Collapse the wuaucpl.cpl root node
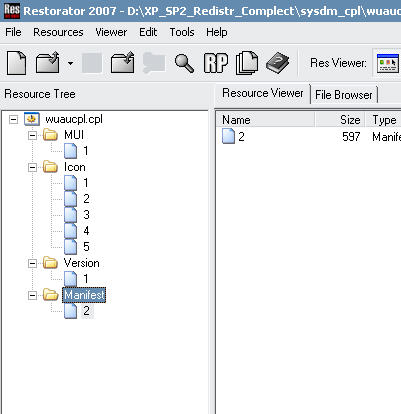The image size is (401, 414). click(13, 119)
